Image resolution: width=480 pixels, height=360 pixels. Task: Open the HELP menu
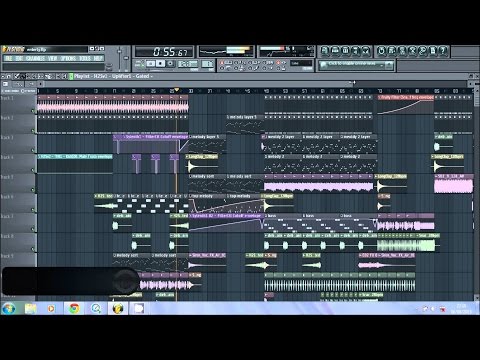click(x=98, y=58)
